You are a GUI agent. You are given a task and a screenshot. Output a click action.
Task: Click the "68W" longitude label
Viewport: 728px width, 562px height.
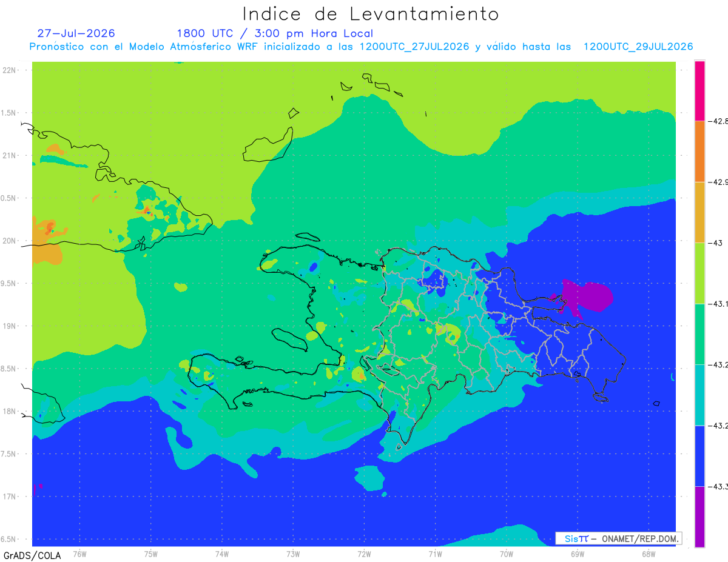coord(649,554)
